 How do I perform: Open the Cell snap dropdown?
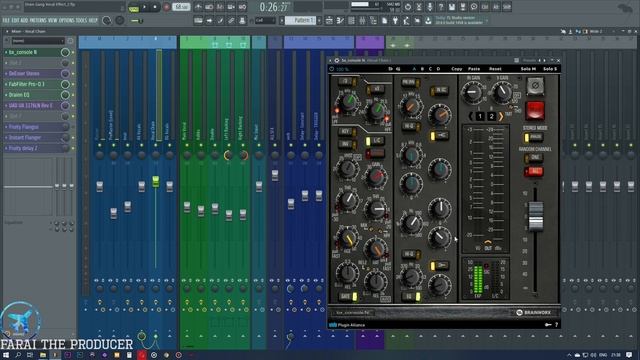[265, 20]
